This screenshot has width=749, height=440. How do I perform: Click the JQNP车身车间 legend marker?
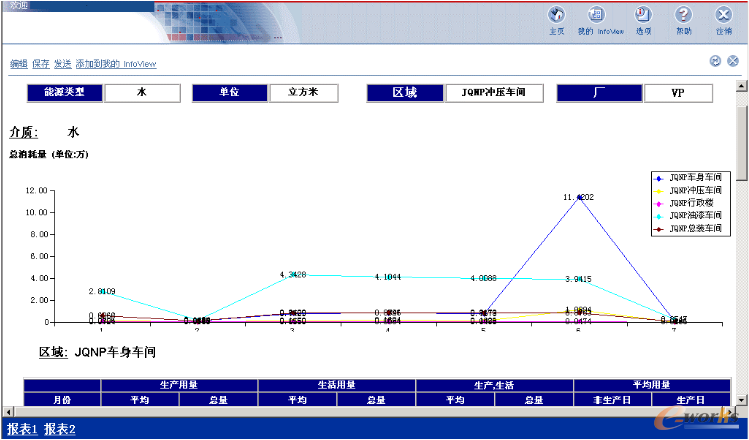(659, 177)
